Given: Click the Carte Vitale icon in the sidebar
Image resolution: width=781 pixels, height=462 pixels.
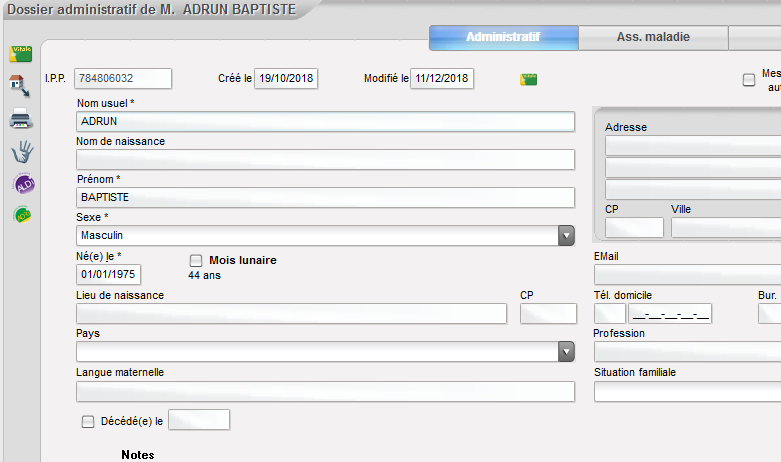Looking at the screenshot, I should point(21,54).
